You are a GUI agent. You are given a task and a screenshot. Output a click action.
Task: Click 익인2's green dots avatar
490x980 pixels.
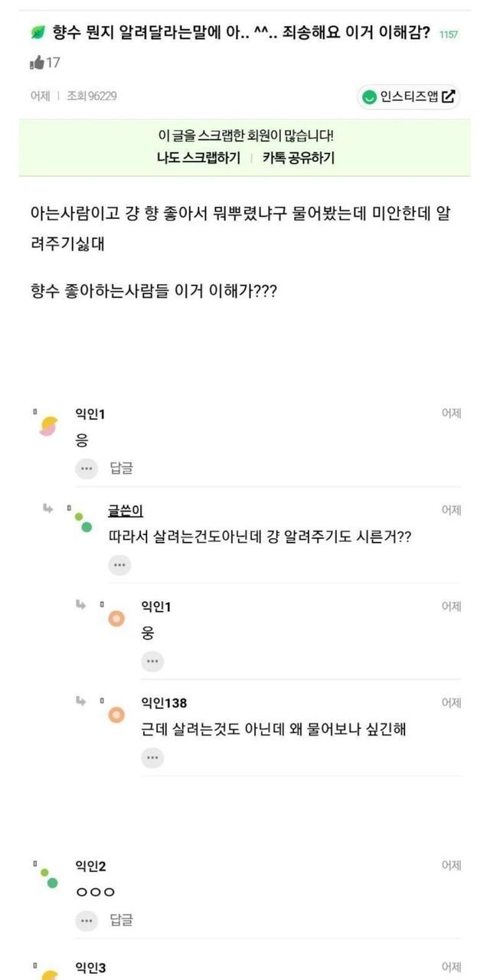pyautogui.click(x=47, y=877)
